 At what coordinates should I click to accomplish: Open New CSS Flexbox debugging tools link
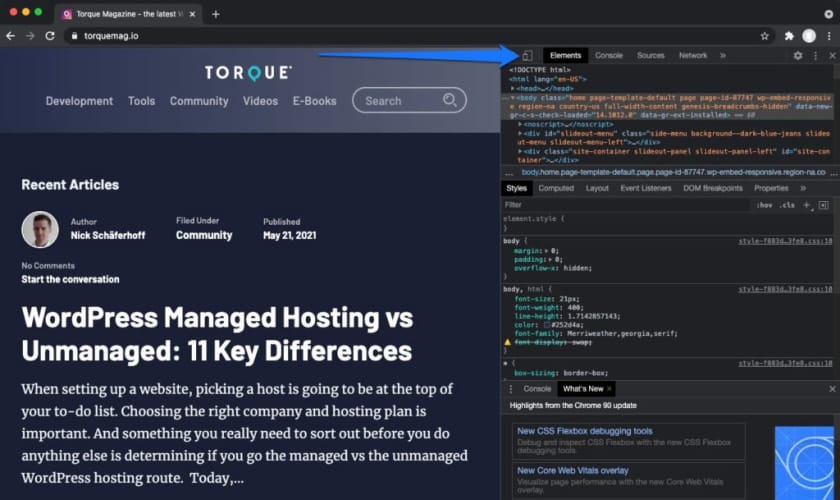pos(584,431)
